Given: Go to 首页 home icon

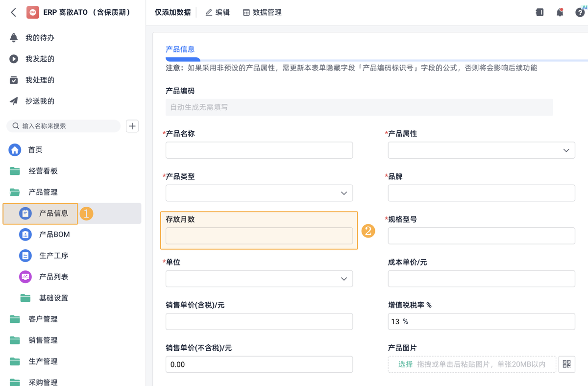Looking at the screenshot, I should coord(15,149).
